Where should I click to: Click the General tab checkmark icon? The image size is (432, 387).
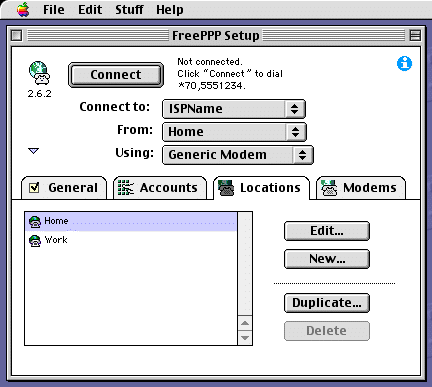(34, 187)
